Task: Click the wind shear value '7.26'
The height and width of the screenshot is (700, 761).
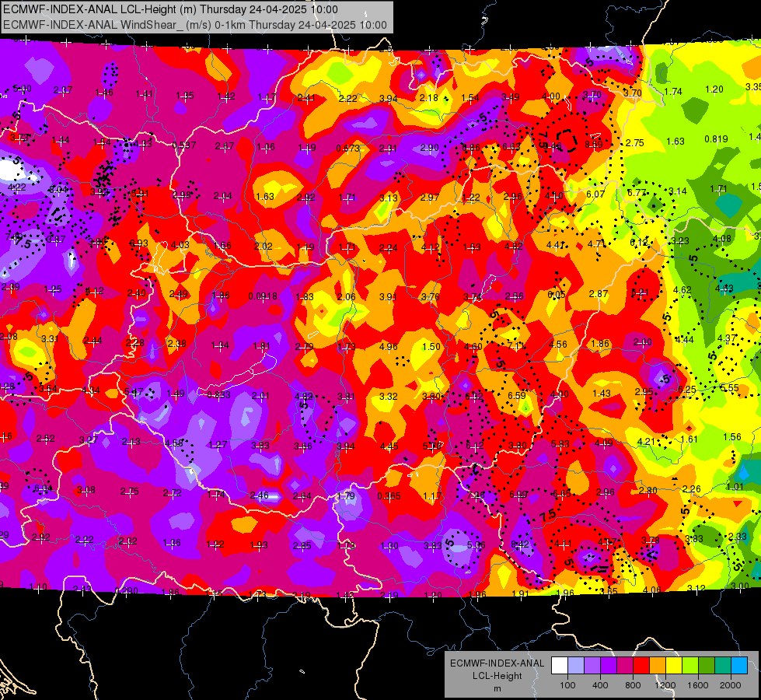Action: [476, 495]
